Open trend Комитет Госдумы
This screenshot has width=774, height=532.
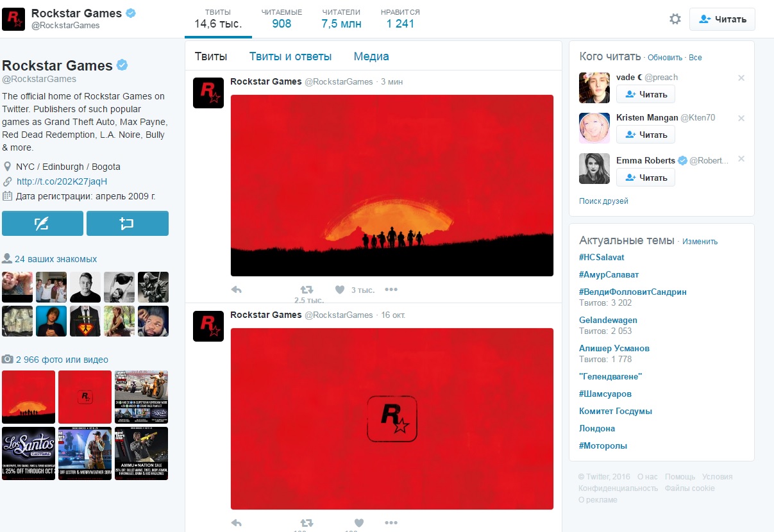pos(616,411)
